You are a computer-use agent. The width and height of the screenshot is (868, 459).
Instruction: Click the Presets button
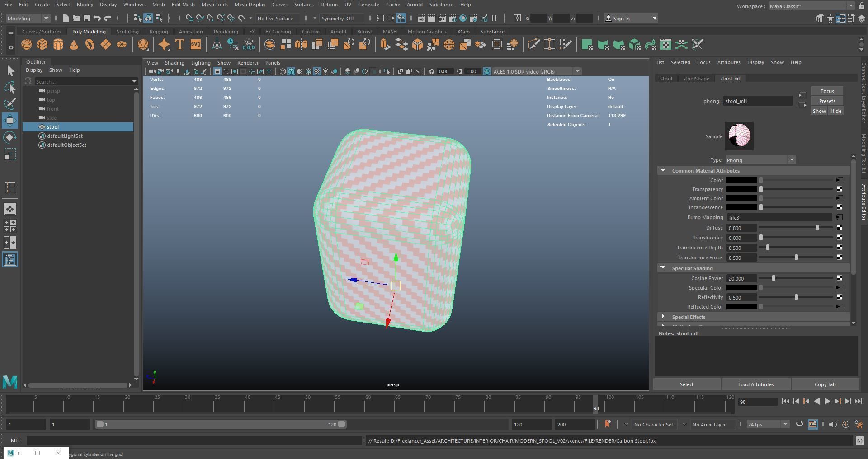click(827, 101)
